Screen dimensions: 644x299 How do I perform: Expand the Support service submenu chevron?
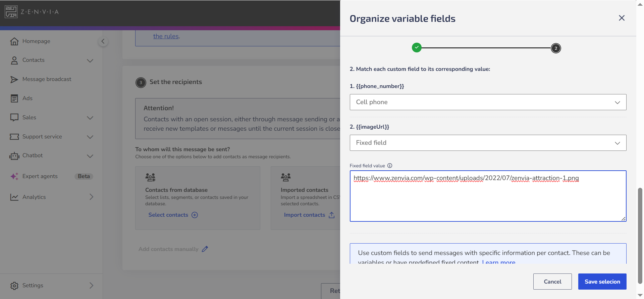(x=90, y=137)
